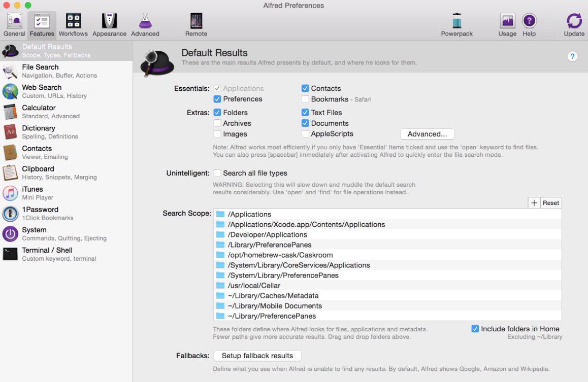Select ~/Library/PreferencePanes row
Image resolution: width=588 pixels, height=382 pixels.
388,316
